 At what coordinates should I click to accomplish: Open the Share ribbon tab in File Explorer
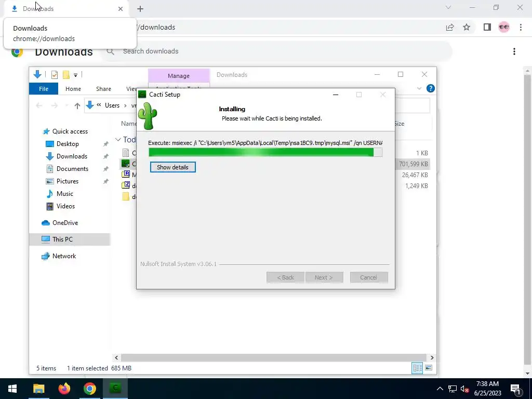pyautogui.click(x=103, y=89)
